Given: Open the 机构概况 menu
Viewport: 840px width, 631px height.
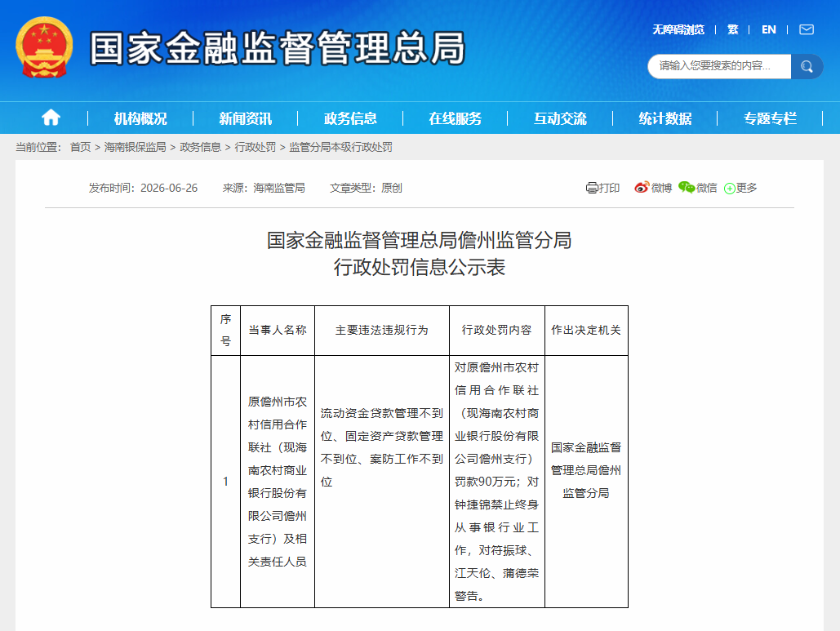Looking at the screenshot, I should [140, 118].
